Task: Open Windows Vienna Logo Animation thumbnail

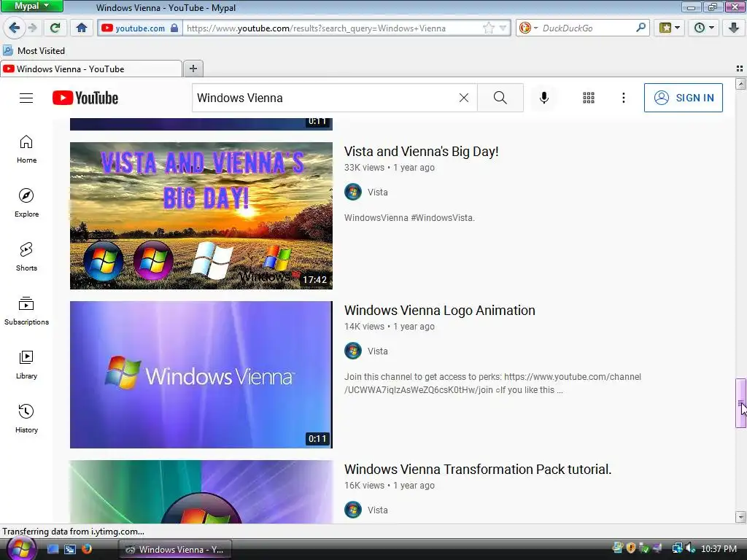Action: [x=201, y=375]
